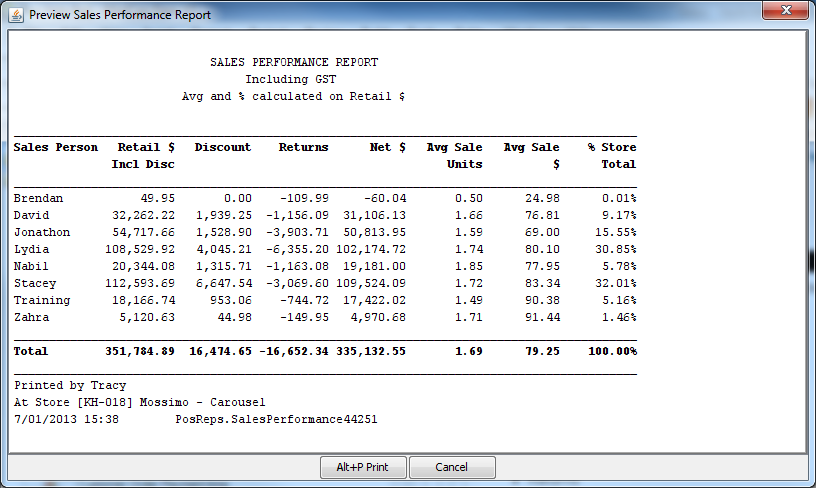This screenshot has height=488, width=816.
Task: Select the Zahra sales person entry
Action: 32,317
